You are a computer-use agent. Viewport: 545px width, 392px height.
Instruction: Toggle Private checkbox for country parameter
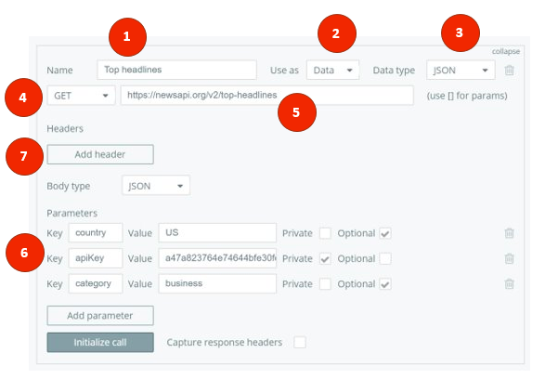tap(325, 233)
